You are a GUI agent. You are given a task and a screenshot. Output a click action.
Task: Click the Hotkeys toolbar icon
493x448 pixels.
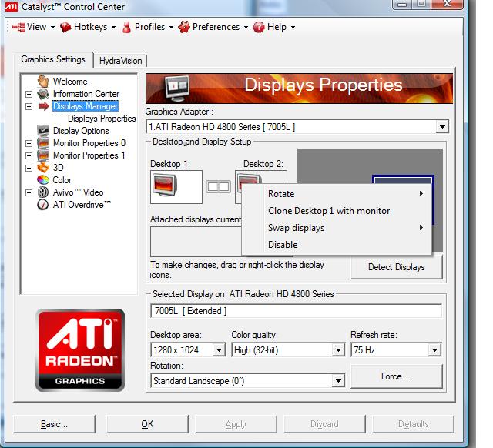click(x=65, y=27)
